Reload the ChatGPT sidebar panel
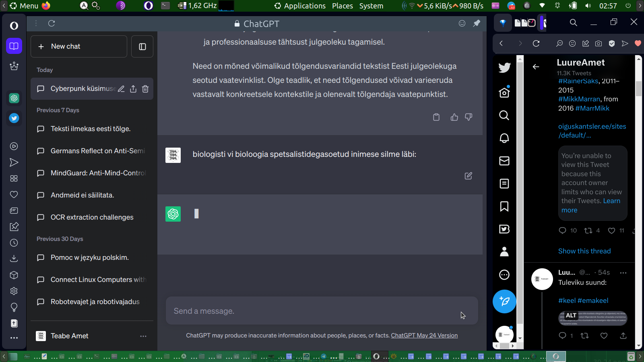644x362 pixels. pyautogui.click(x=52, y=23)
